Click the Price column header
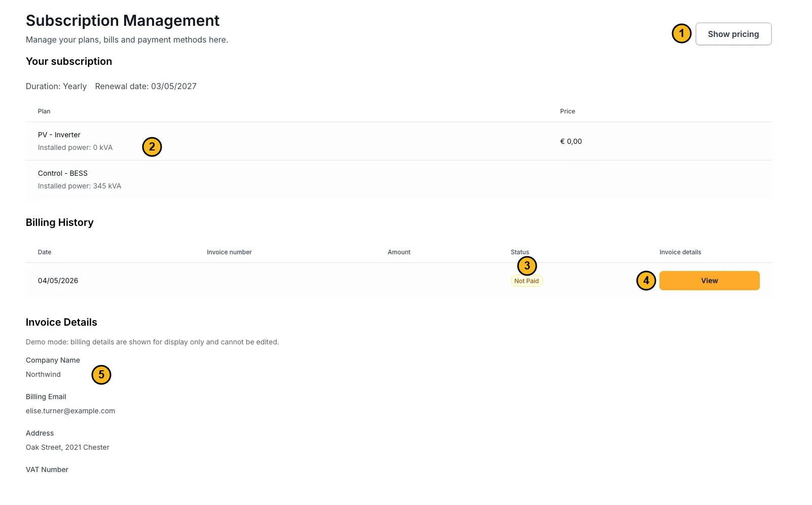812x505 pixels. coord(568,111)
